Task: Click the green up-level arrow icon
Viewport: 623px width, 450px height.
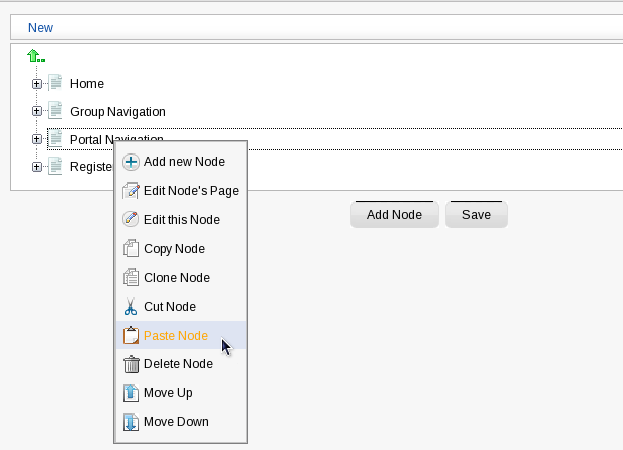Action: tap(35, 57)
